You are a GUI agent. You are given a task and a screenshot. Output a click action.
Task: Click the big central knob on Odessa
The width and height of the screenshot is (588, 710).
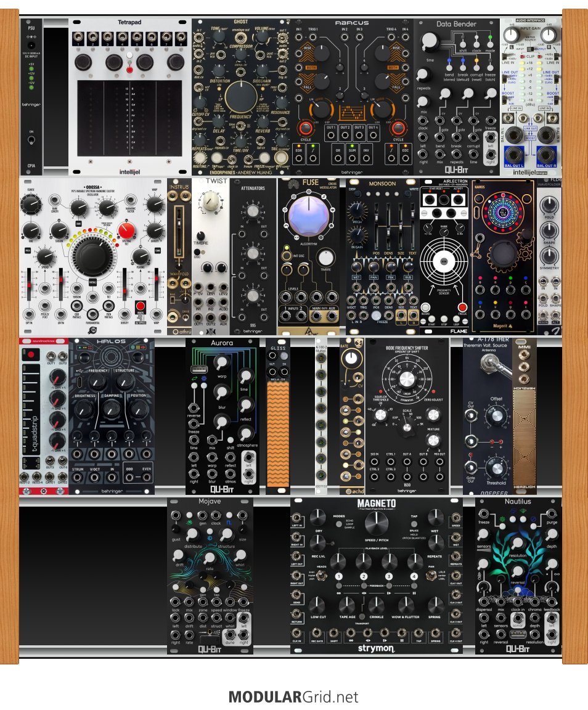tap(92, 256)
